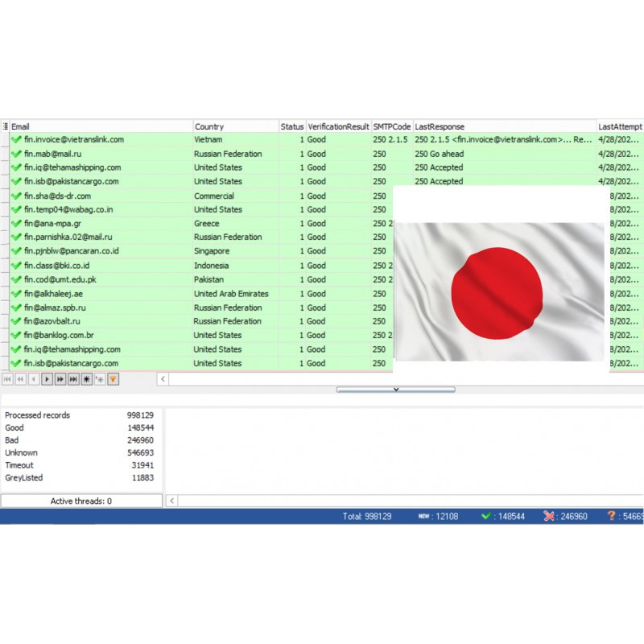Image resolution: width=644 pixels, height=644 pixels.
Task: Click the black asterisk bookmark button
Action: pyautogui.click(x=87, y=379)
